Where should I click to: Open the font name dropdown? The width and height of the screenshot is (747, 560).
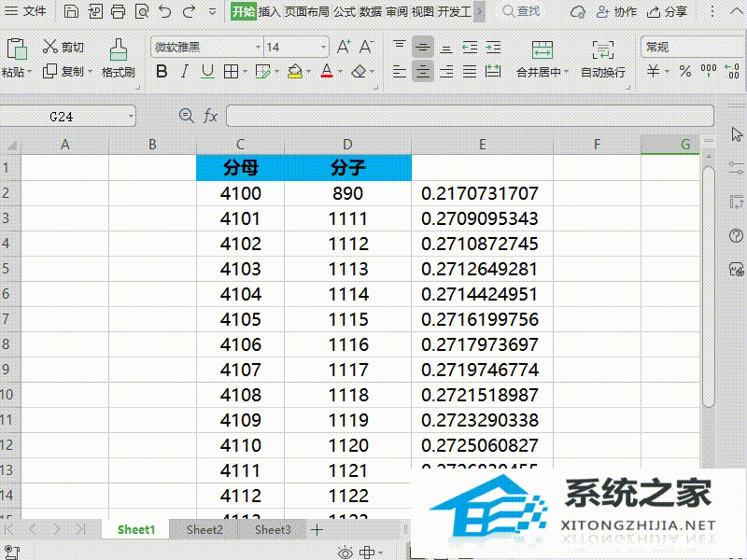(x=258, y=47)
